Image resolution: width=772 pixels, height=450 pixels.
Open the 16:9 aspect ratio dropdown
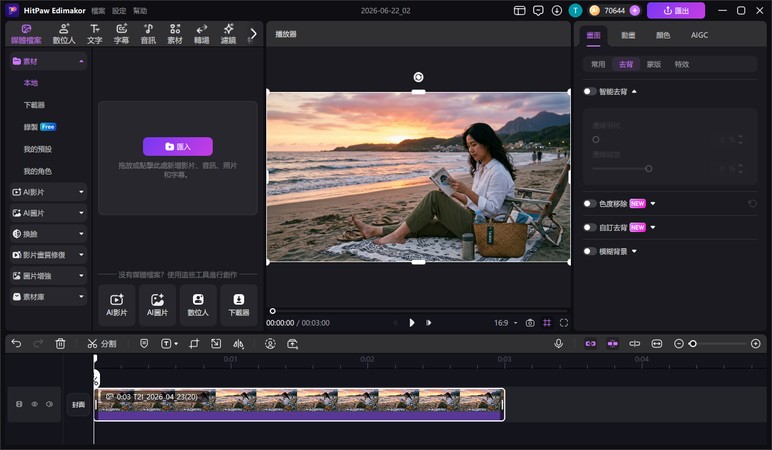(x=506, y=323)
